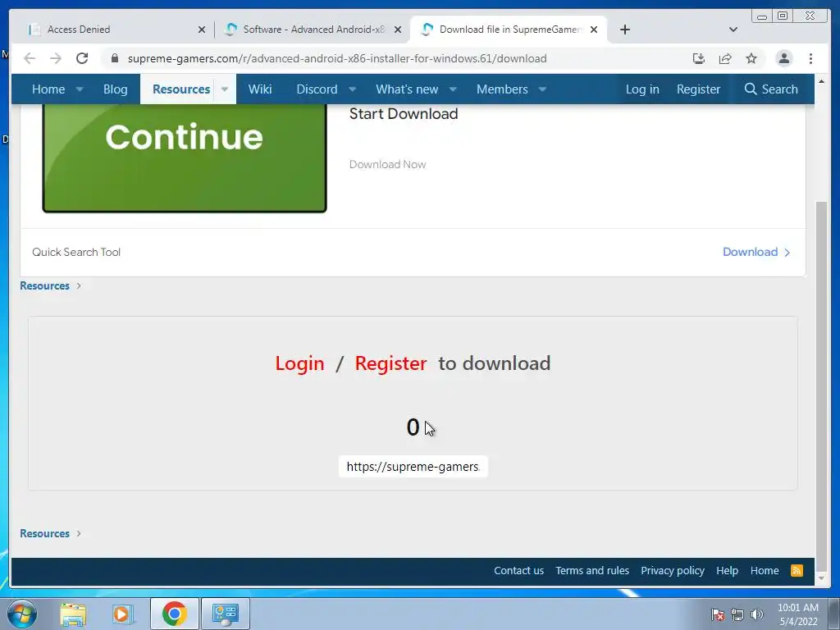
Task: Close the Software - Advanced Android-x86 tab
Action: click(398, 30)
